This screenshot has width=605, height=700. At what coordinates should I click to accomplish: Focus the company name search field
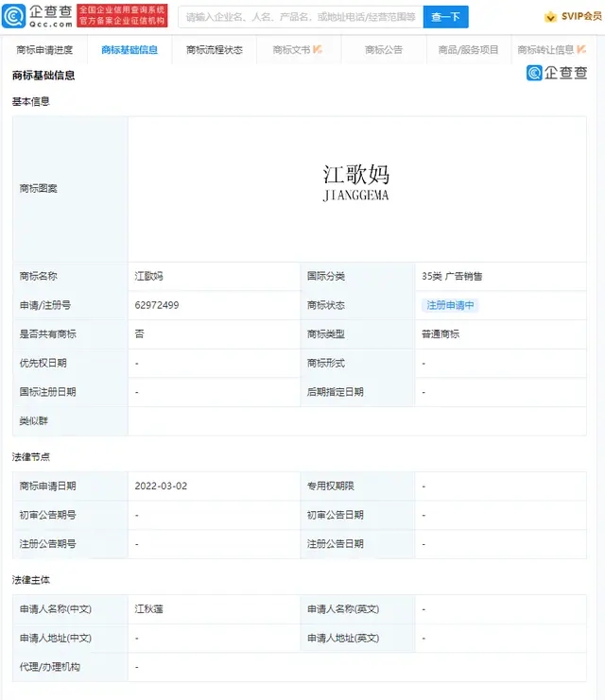[x=300, y=17]
